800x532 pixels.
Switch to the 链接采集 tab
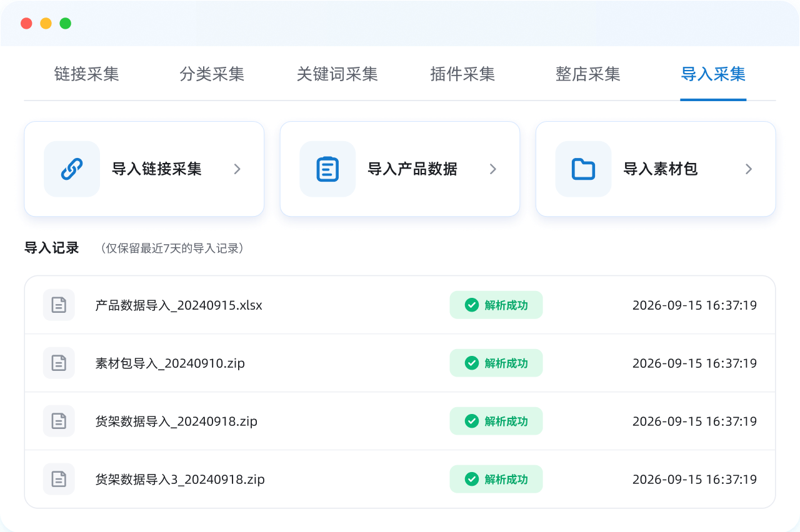[87, 74]
